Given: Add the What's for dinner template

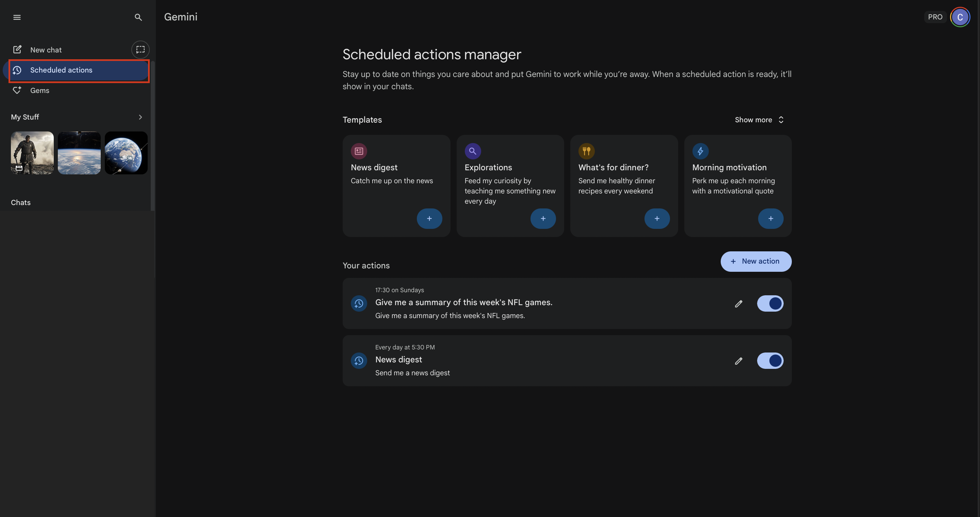Looking at the screenshot, I should [x=657, y=219].
